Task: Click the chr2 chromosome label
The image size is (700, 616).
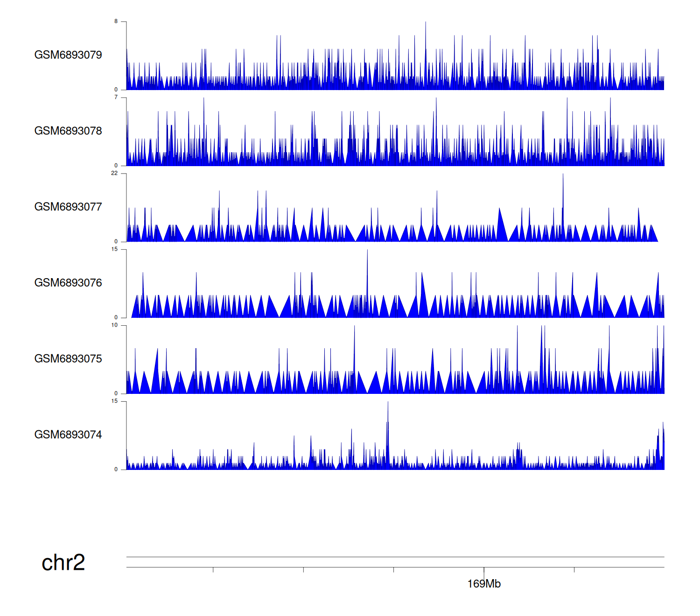Action: tap(63, 563)
